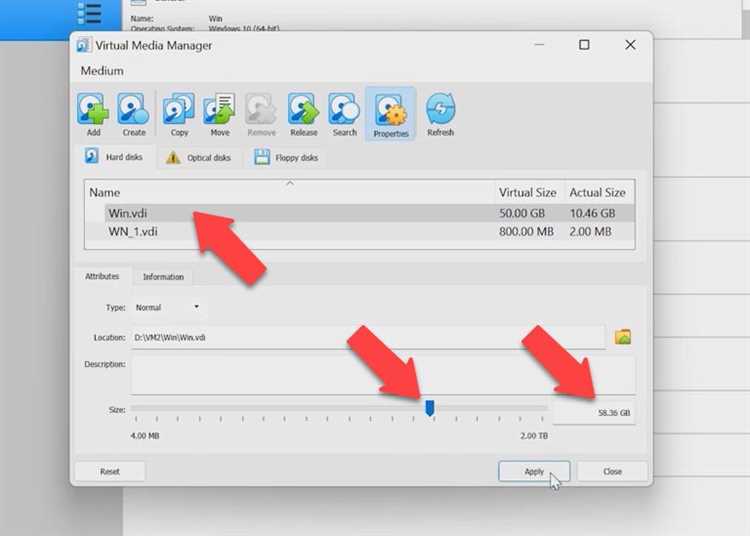Click the Virtual Media Manager title icon
Screen dimensions: 750x536
click(x=84, y=45)
